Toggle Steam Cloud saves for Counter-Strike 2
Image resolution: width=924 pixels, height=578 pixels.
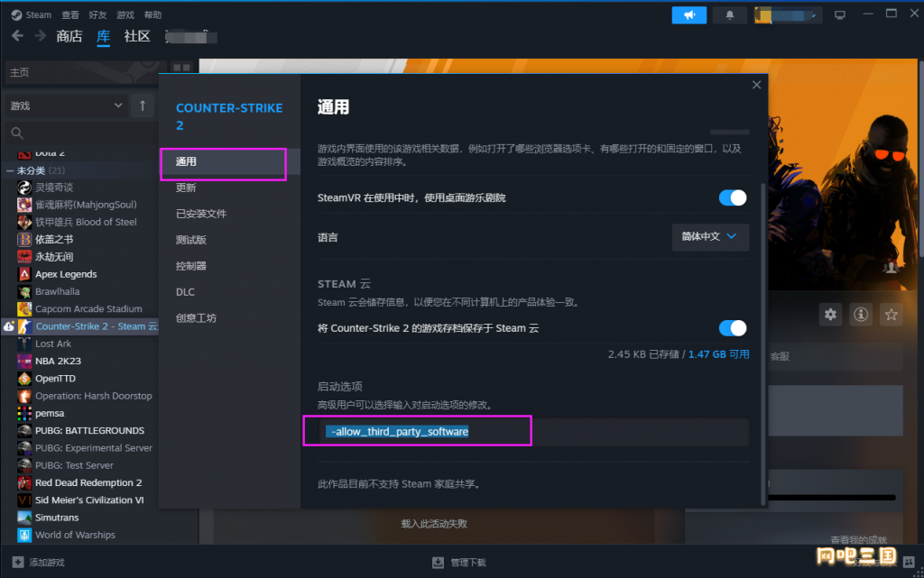[x=733, y=328]
